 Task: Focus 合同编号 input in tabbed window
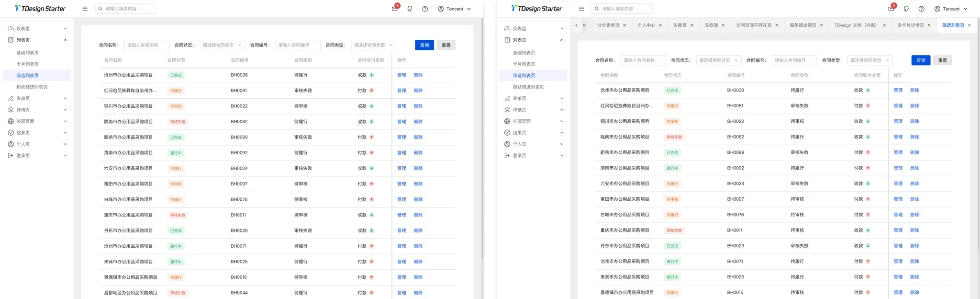(794, 60)
